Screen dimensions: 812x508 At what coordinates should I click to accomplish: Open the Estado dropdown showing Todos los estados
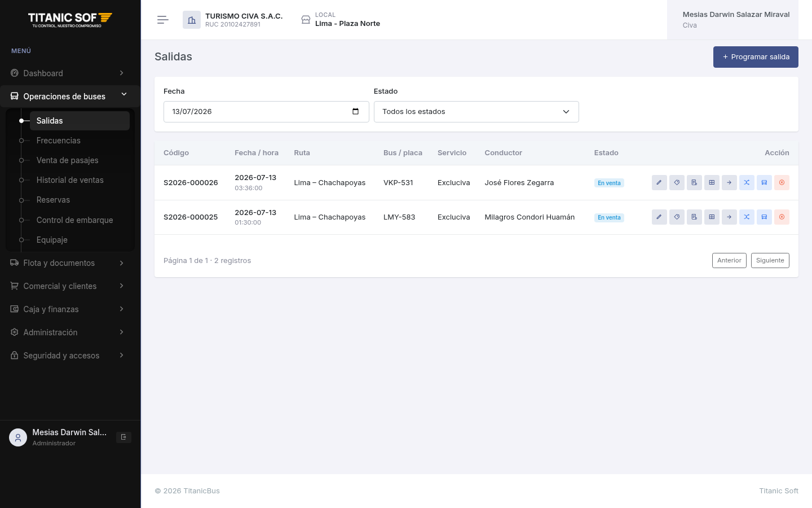(x=476, y=112)
